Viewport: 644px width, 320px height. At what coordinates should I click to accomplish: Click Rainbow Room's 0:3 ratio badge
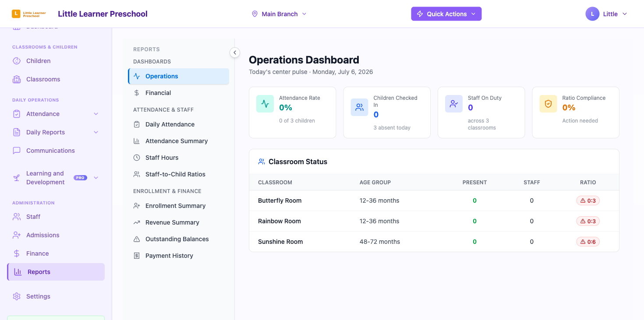tap(588, 221)
